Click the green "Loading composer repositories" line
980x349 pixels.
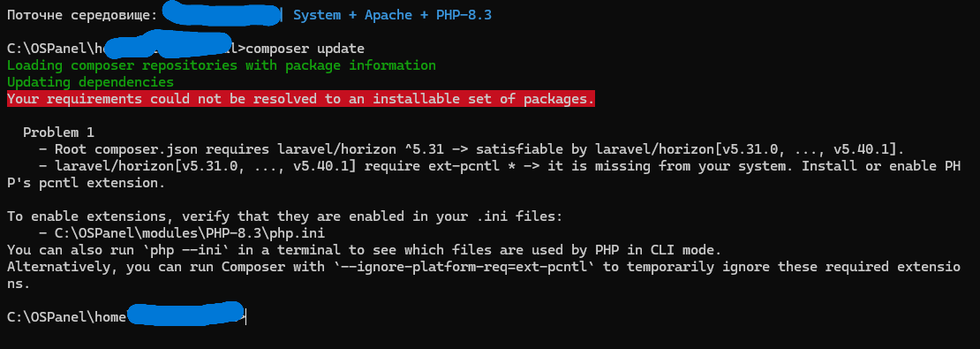point(222,65)
